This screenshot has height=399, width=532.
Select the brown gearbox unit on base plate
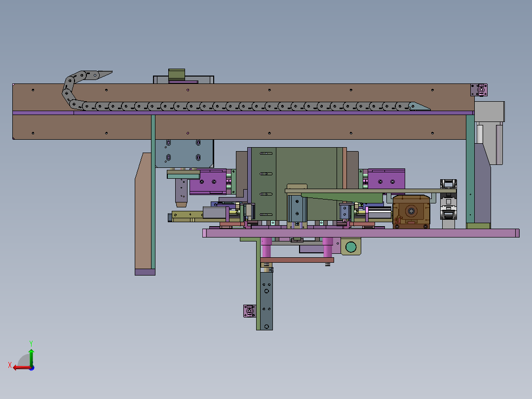pyautogui.click(x=411, y=211)
